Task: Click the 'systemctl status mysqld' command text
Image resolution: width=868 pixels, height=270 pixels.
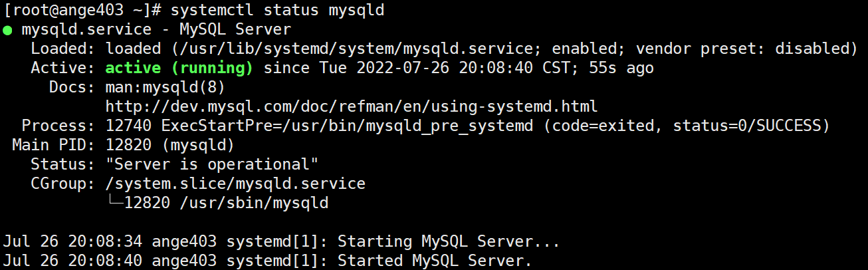Action: pos(277,11)
